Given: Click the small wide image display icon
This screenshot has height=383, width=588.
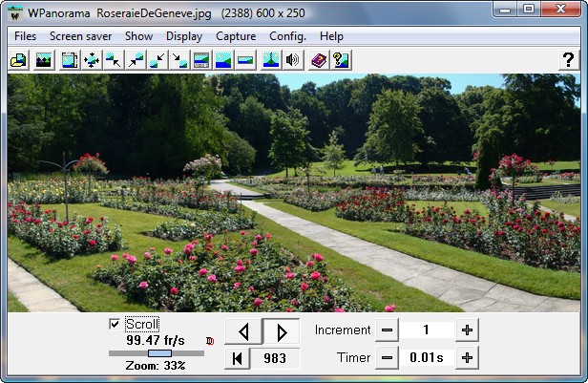Looking at the screenshot, I should click(x=245, y=60).
